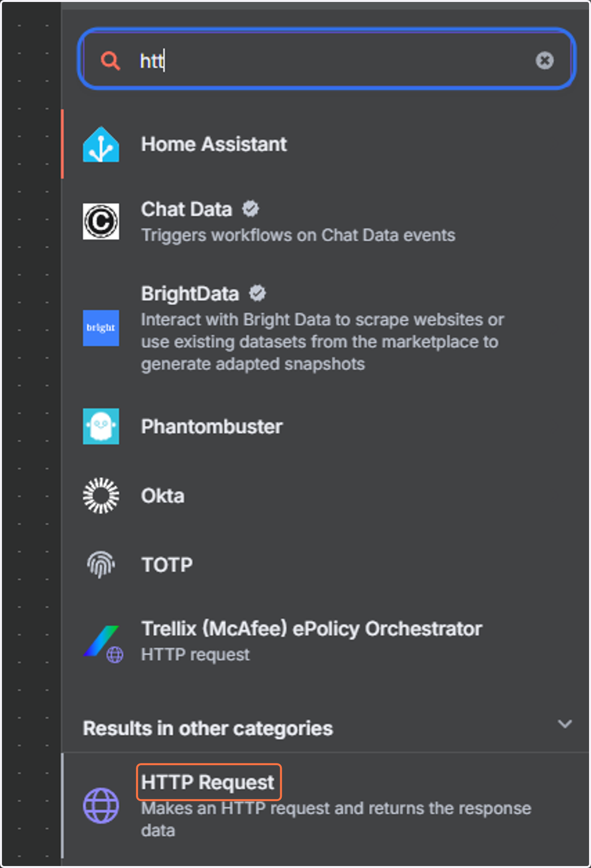Click the red search magnifier icon
This screenshot has height=868, width=591.
coord(110,61)
